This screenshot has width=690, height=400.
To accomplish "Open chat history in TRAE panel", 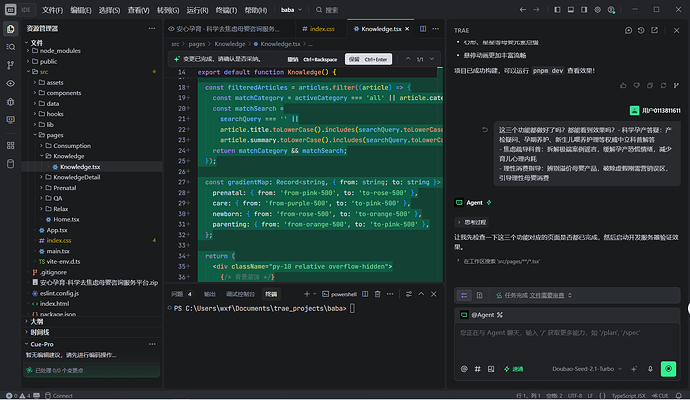I will coord(641,30).
